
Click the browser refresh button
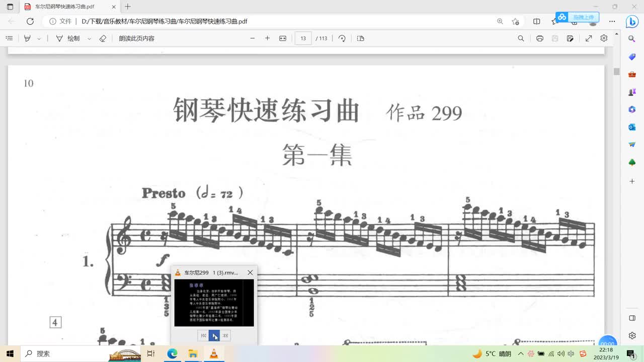(x=30, y=22)
